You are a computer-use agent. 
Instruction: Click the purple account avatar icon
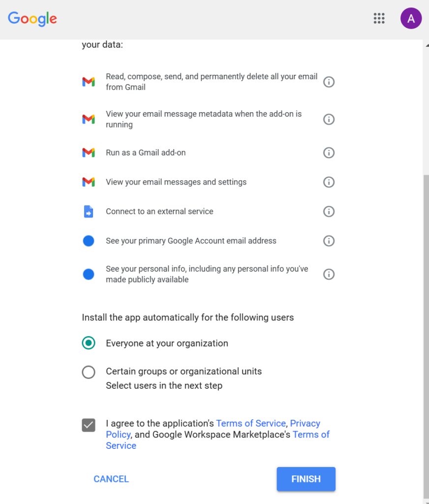[x=411, y=19]
